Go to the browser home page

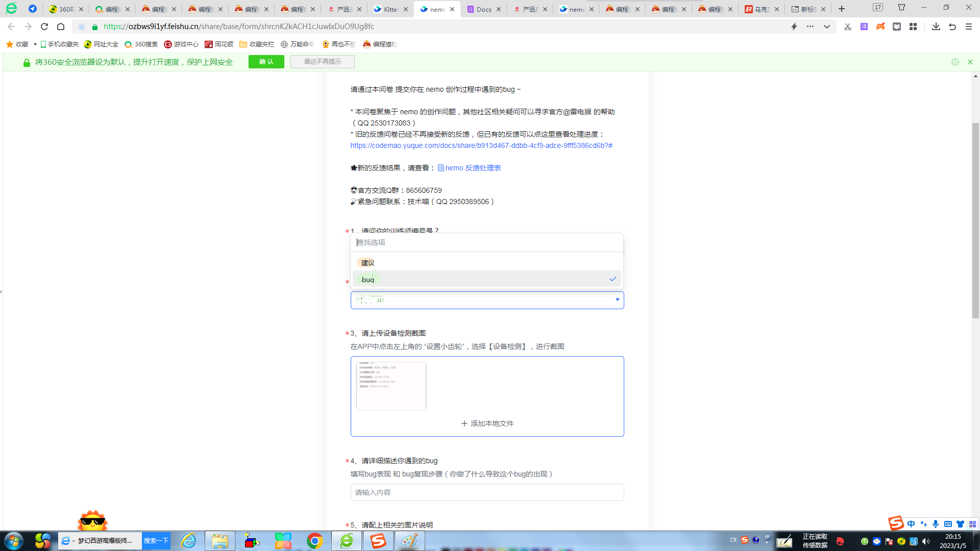[61, 27]
